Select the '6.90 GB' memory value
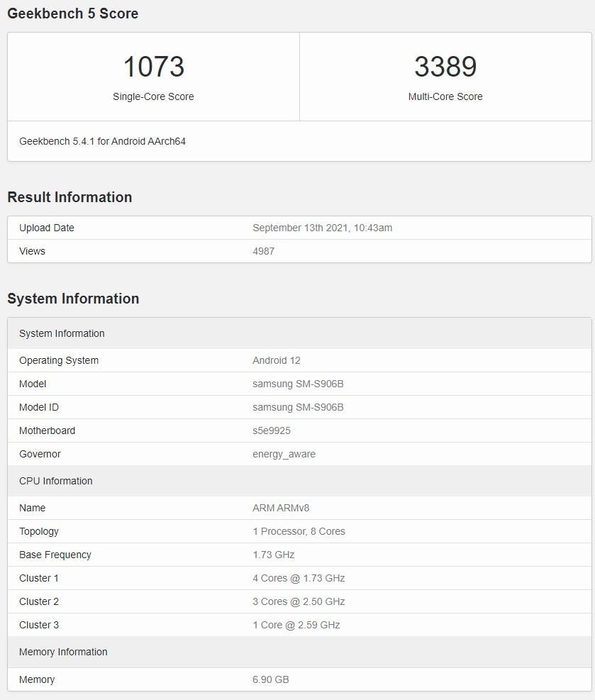 click(x=270, y=679)
